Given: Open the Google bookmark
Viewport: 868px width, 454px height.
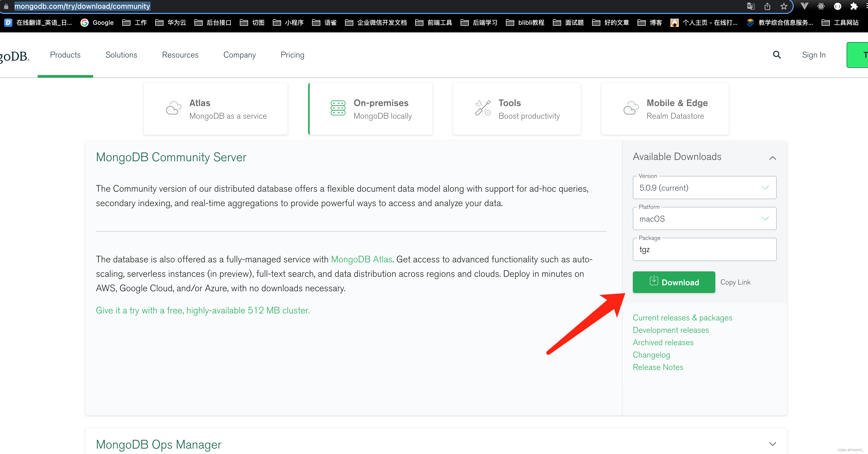Looking at the screenshot, I should (97, 23).
